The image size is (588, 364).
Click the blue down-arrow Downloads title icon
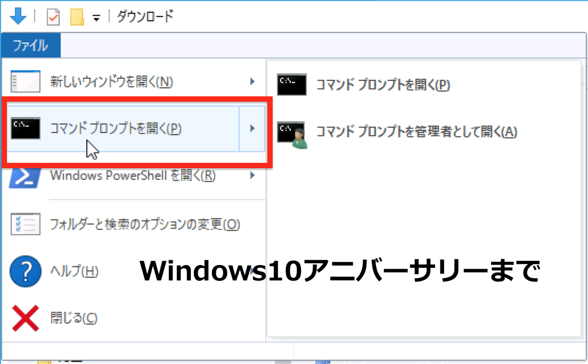click(x=18, y=16)
